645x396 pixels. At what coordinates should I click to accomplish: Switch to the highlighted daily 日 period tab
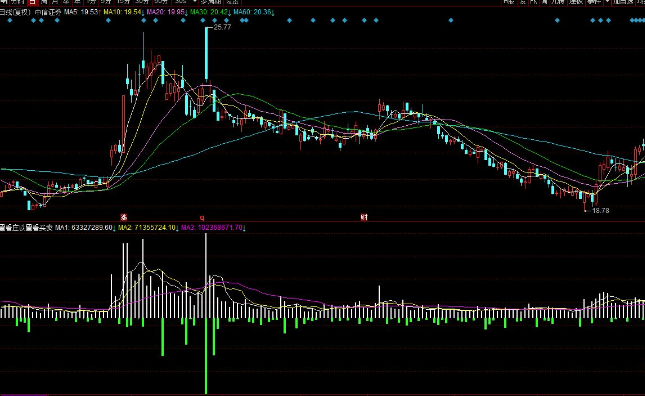33,2
